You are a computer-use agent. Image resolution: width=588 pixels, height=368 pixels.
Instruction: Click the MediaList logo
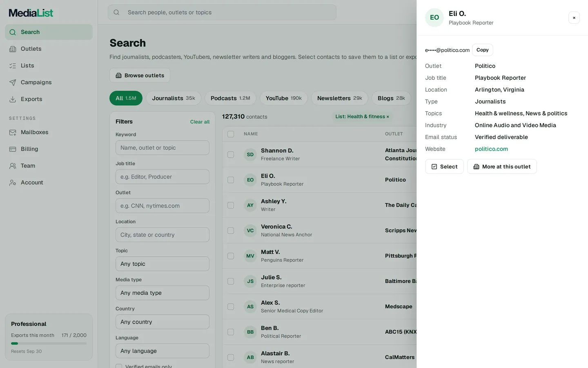click(31, 13)
